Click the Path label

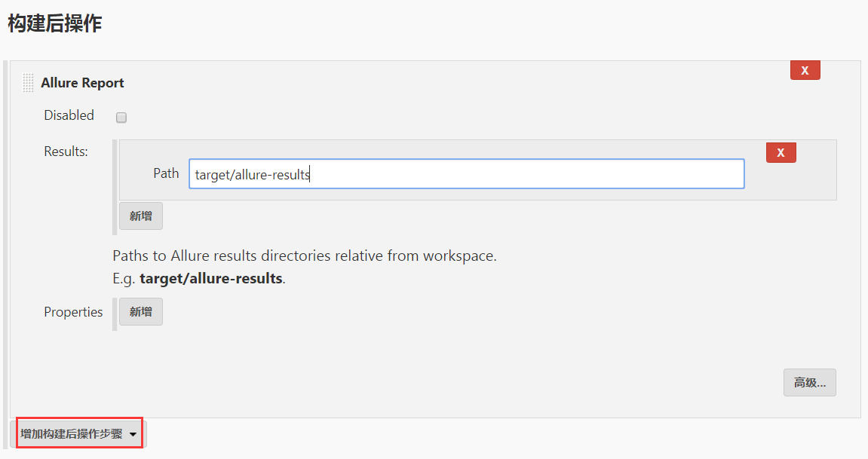[166, 173]
